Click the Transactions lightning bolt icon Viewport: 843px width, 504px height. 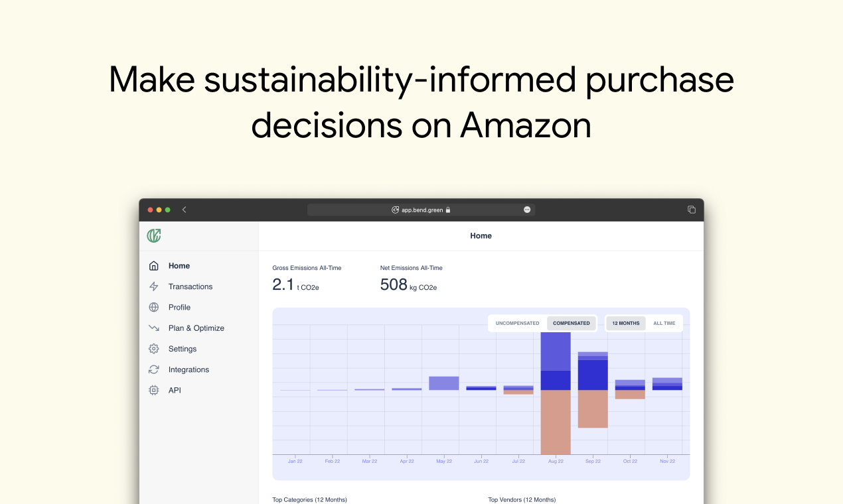[154, 286]
